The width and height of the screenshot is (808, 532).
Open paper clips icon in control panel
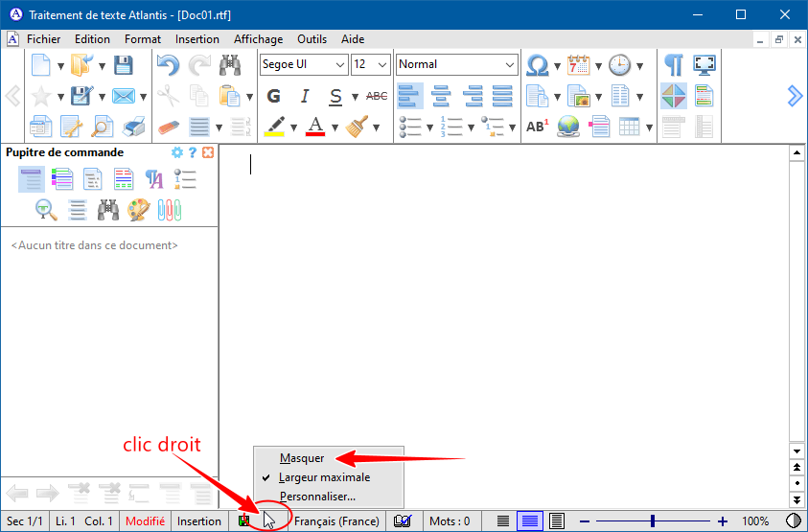pos(169,210)
